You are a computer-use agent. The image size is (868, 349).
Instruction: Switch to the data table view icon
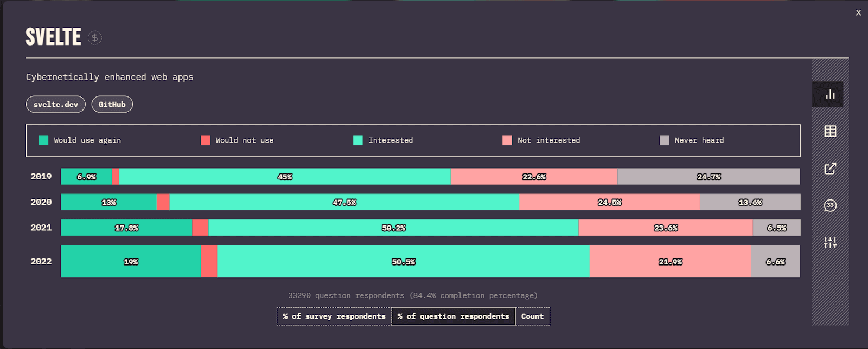point(829,131)
